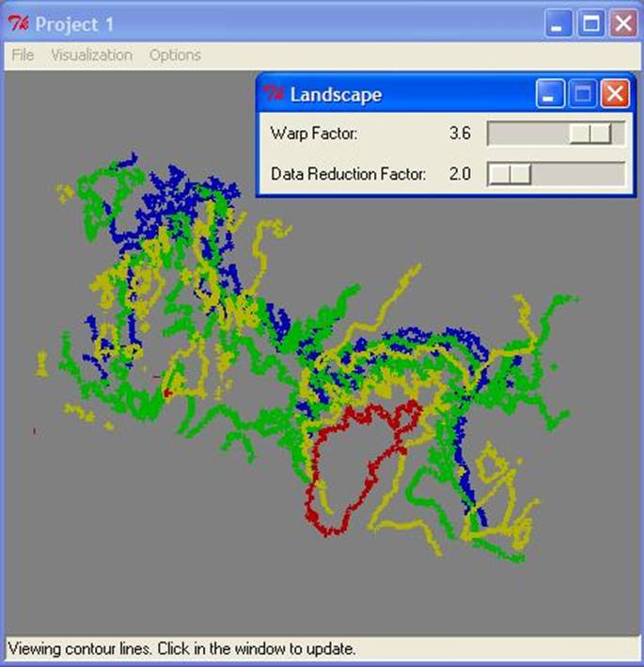This screenshot has height=667, width=644.
Task: Open the File menu
Action: (x=23, y=55)
